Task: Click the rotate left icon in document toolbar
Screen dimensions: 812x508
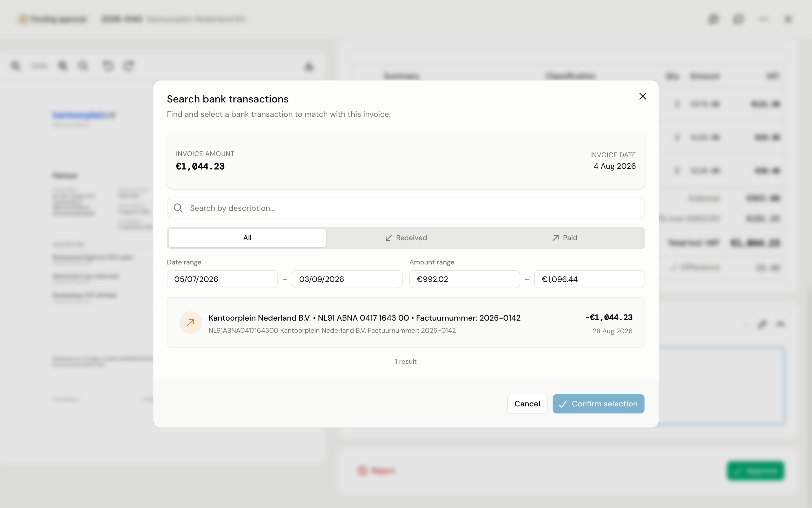Action: click(108, 66)
